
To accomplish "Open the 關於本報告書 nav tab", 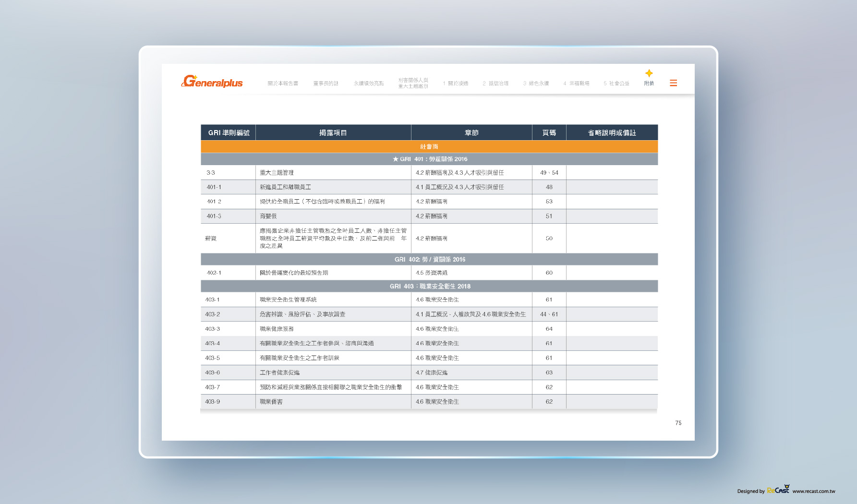I will [283, 84].
